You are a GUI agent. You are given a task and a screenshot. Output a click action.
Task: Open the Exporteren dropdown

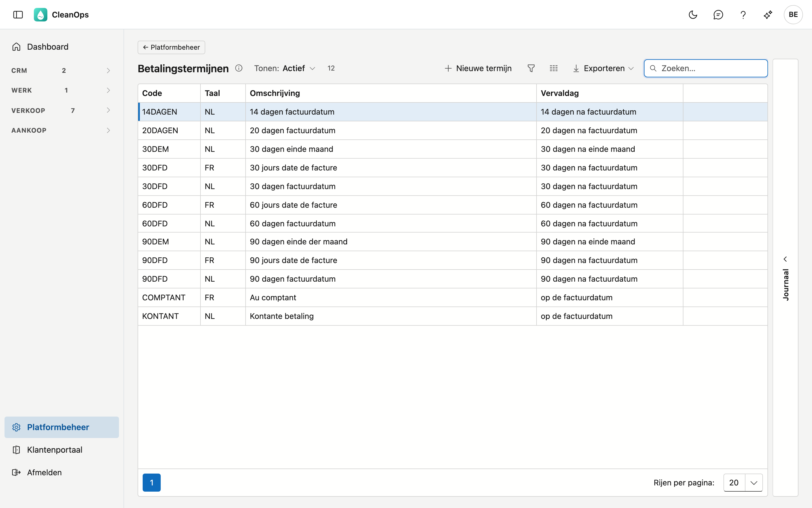point(603,68)
